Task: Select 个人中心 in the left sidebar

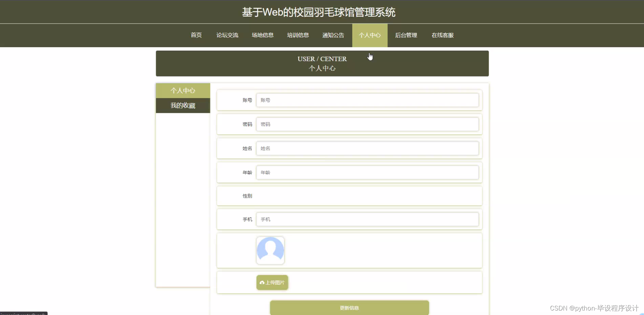Action: point(183,90)
